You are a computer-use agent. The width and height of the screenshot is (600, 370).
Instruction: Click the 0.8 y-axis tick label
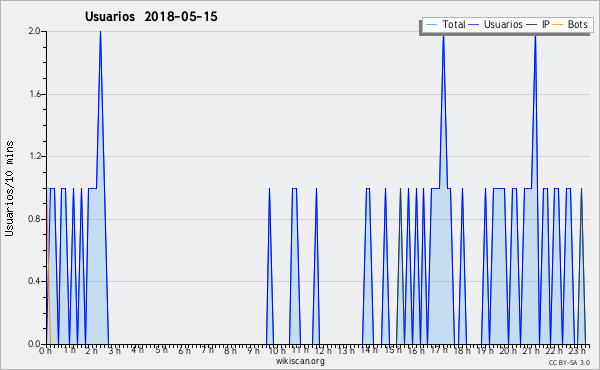tap(34, 219)
